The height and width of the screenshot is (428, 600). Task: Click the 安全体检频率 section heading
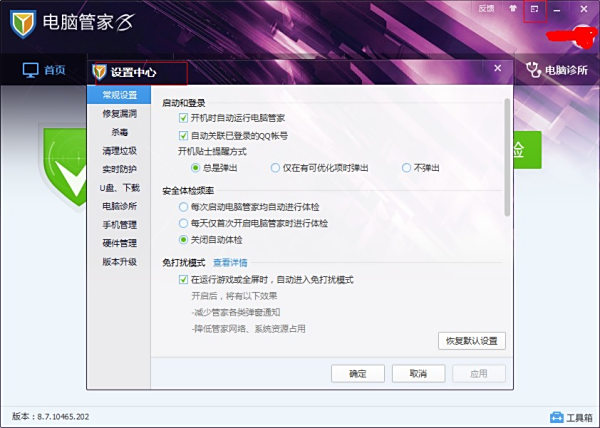point(188,191)
